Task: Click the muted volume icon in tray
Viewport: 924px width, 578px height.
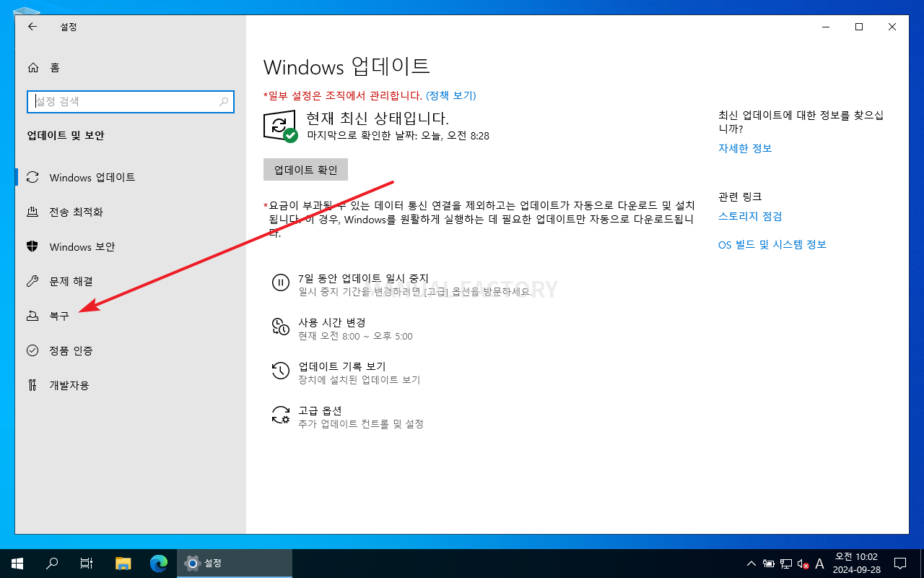Action: click(x=802, y=564)
